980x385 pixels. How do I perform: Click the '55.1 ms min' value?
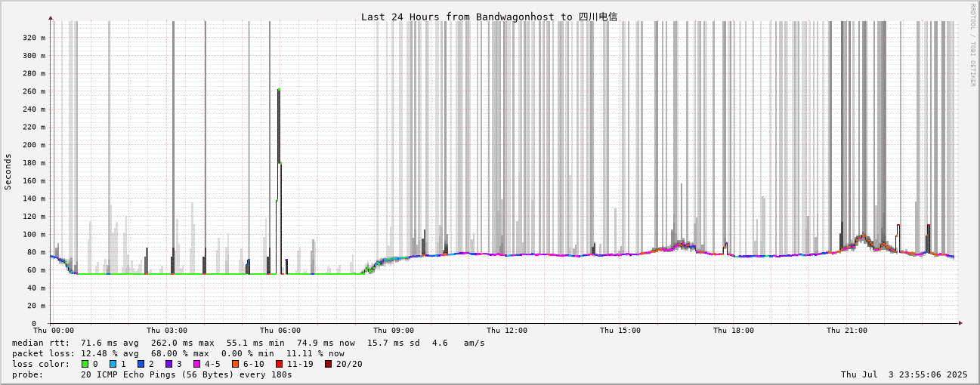(255, 343)
